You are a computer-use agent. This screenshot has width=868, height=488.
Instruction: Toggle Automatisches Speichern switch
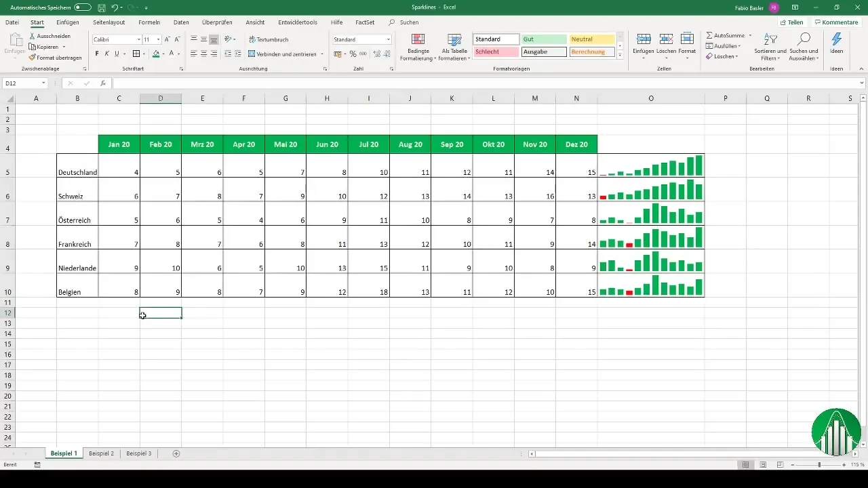click(x=83, y=7)
